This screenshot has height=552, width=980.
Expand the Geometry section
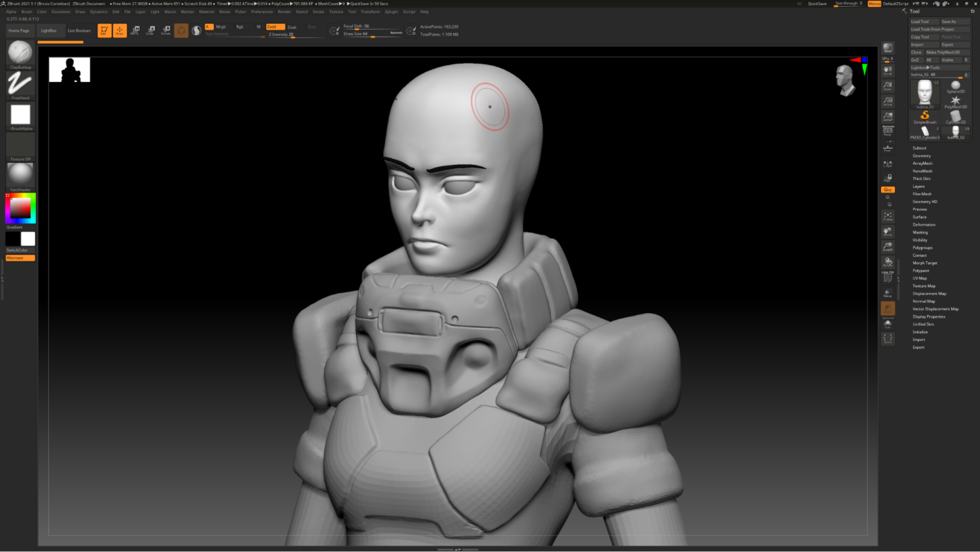[921, 156]
